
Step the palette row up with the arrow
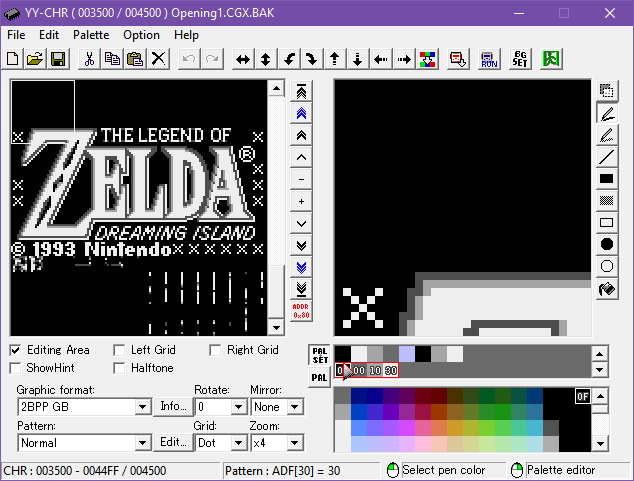600,354
